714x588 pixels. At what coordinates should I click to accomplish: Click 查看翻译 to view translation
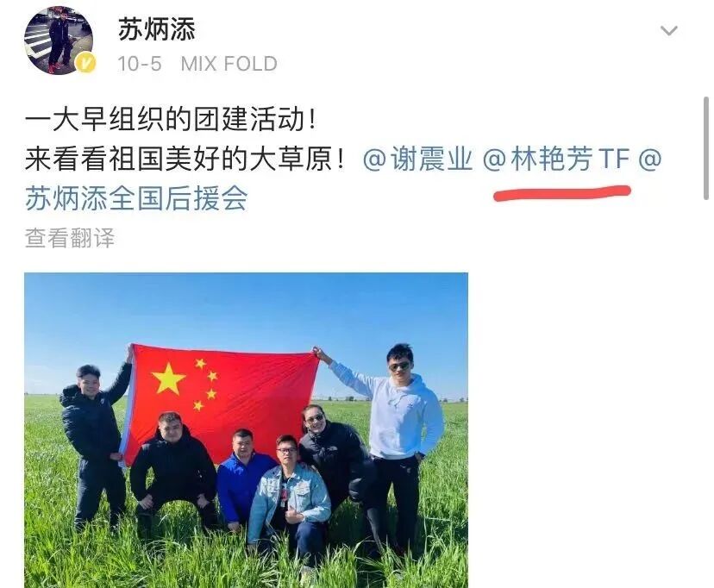[x=69, y=238]
